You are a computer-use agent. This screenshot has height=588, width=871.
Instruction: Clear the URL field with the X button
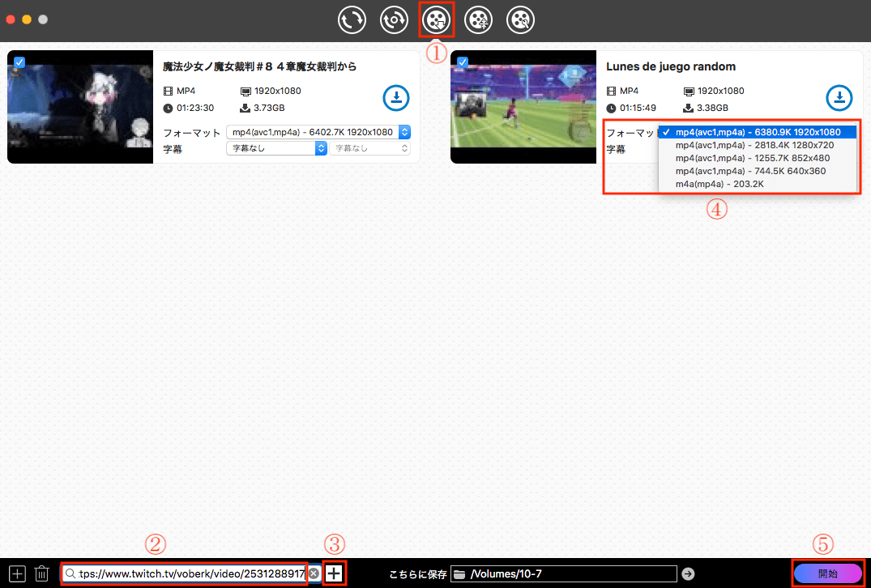point(314,573)
